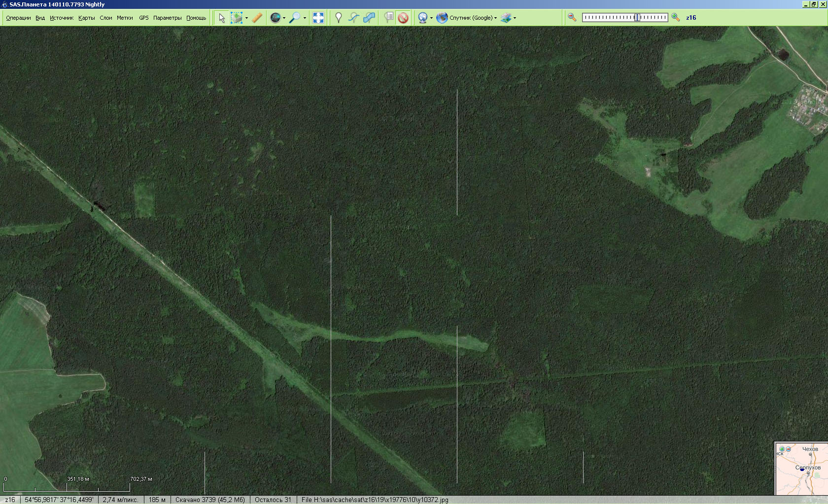Click the zoom-in magnifier in toolbar
Screen dimensions: 828x504
tap(675, 17)
